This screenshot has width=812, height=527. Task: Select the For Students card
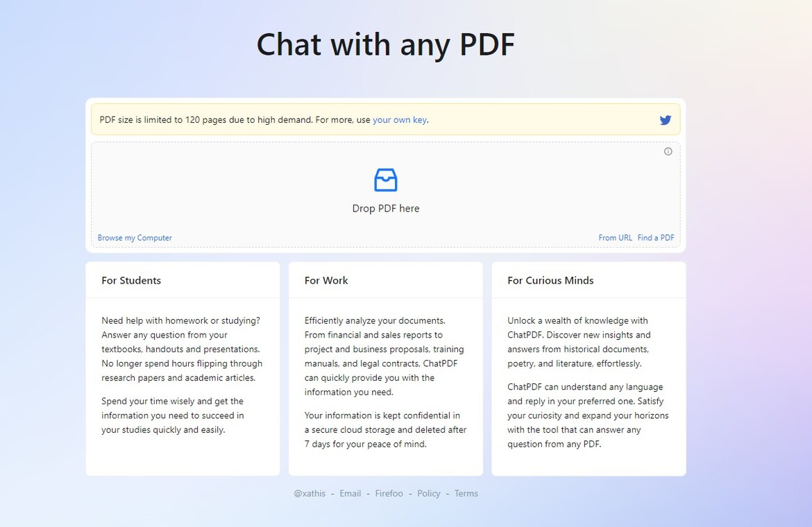pos(183,368)
